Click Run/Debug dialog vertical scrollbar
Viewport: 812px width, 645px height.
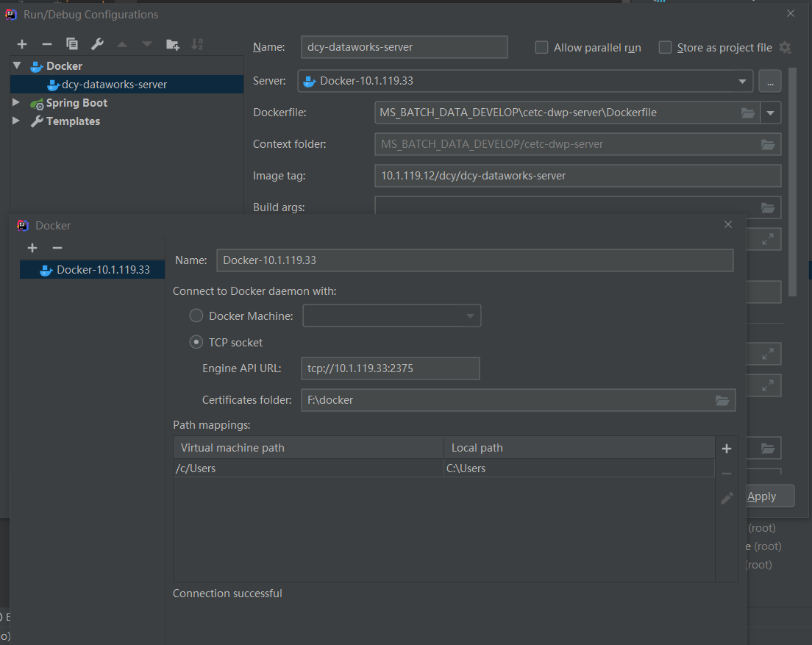coord(792,181)
